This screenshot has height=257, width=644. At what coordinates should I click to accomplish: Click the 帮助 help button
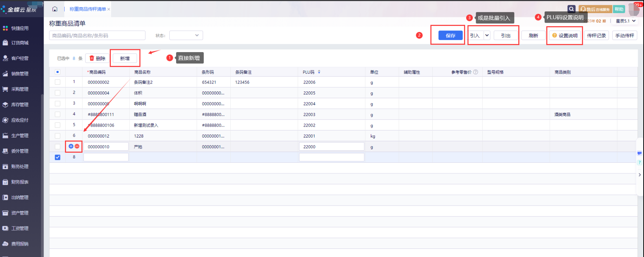click(x=619, y=9)
